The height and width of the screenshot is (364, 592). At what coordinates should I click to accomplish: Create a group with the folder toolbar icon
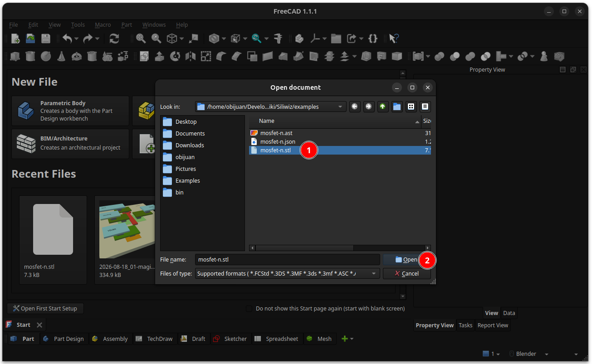coord(336,39)
